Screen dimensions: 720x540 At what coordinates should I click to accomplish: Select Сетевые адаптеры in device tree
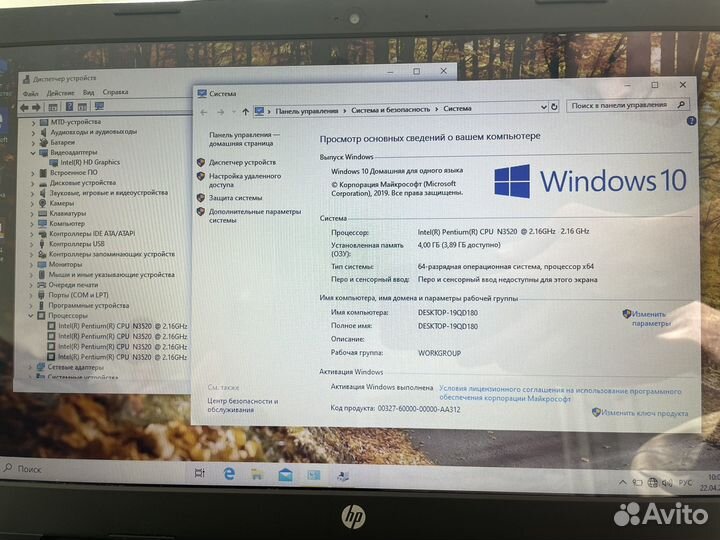point(76,367)
